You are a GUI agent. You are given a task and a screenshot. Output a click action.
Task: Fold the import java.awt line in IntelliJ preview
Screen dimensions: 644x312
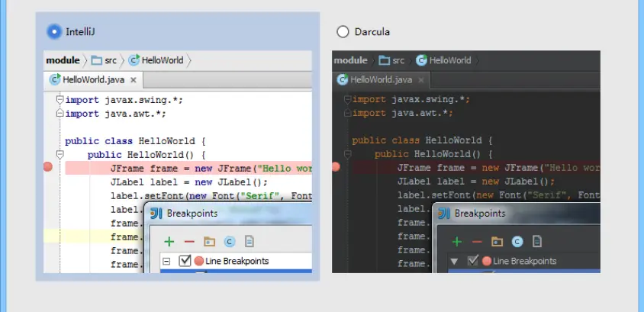tap(60, 113)
